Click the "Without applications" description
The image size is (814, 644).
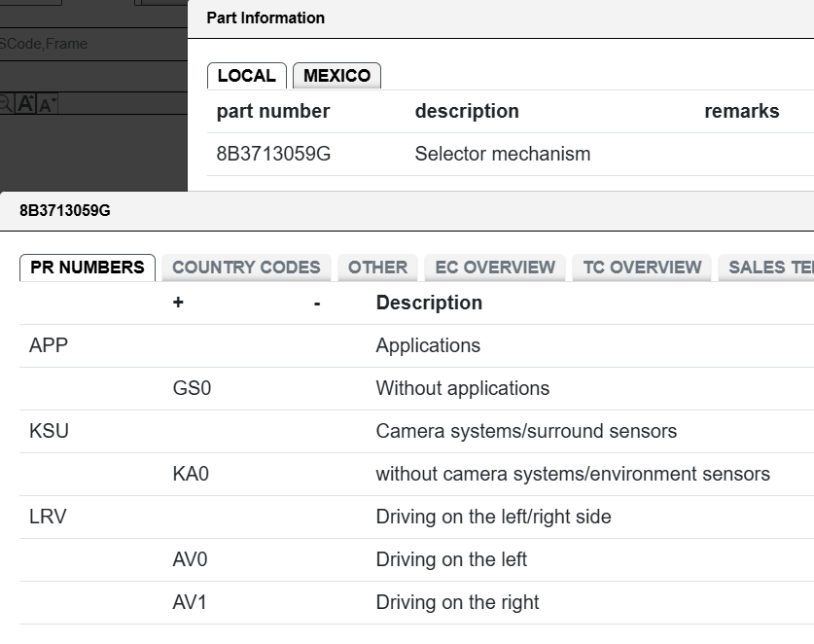click(463, 388)
